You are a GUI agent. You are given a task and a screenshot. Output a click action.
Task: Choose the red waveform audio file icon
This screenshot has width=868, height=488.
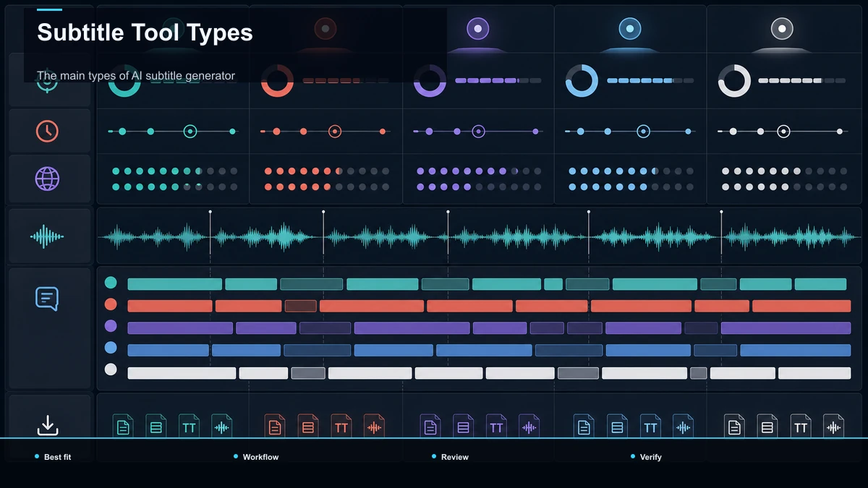[x=374, y=427]
